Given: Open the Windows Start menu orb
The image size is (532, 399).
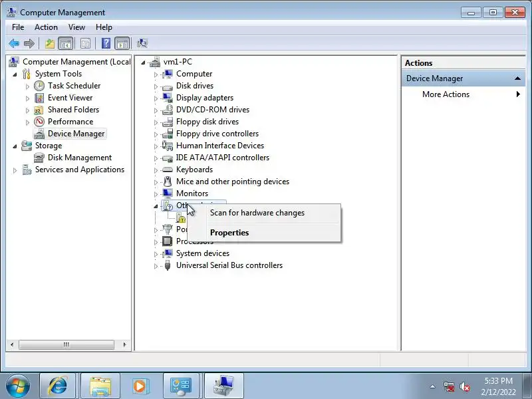Looking at the screenshot, I should [18, 386].
